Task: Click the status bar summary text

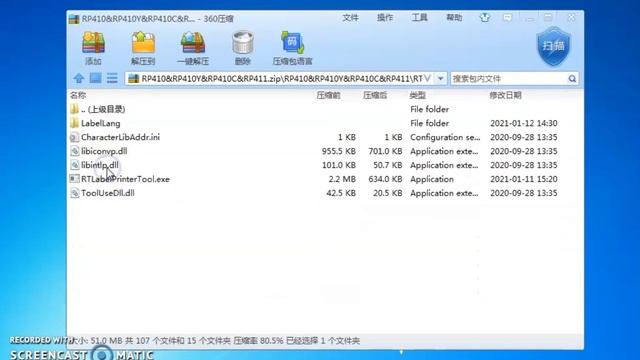Action: click(x=216, y=340)
